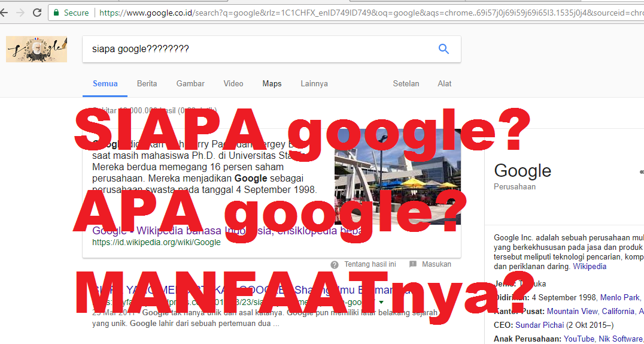Click the Sundar Pichai link
The width and height of the screenshot is (644, 344).
[x=540, y=325]
